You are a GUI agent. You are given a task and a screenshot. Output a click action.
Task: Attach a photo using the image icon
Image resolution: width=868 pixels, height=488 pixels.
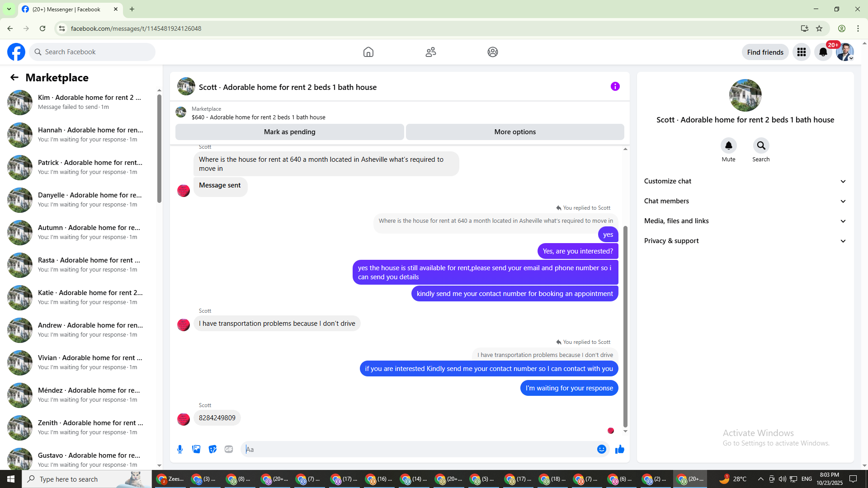[x=196, y=449]
